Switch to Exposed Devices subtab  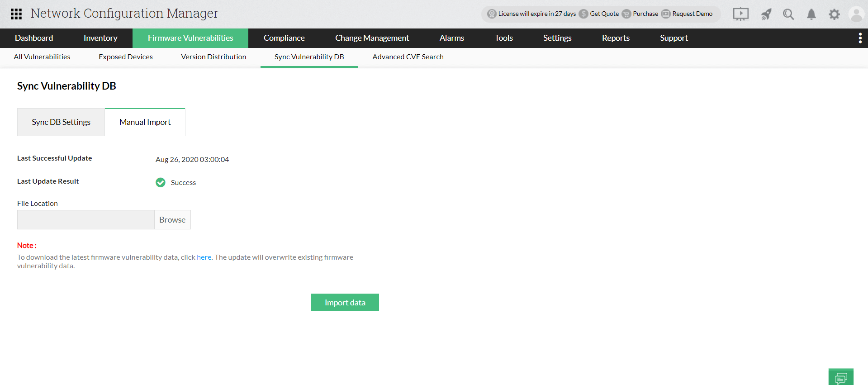[126, 57]
